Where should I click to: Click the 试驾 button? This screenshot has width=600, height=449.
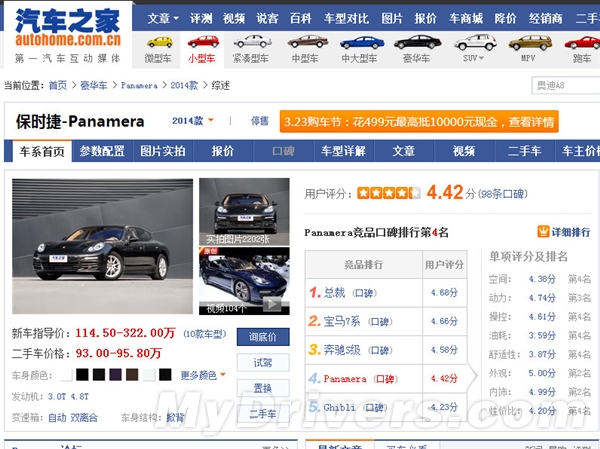coord(263,362)
